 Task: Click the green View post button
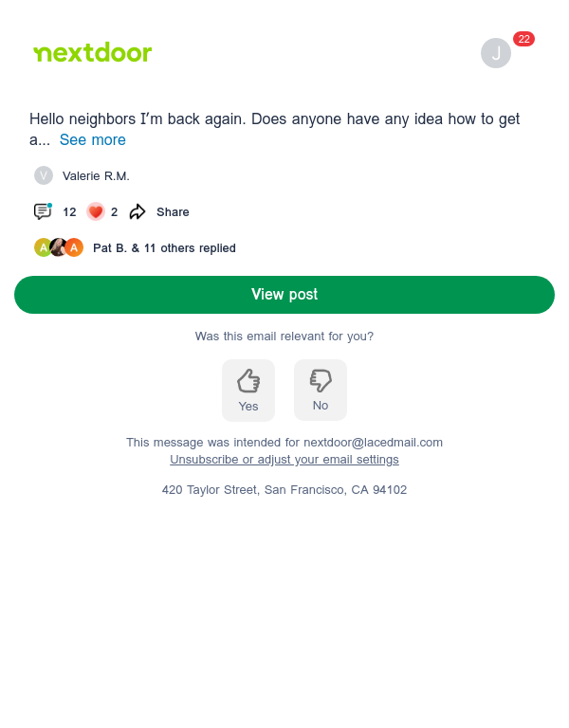(x=284, y=295)
